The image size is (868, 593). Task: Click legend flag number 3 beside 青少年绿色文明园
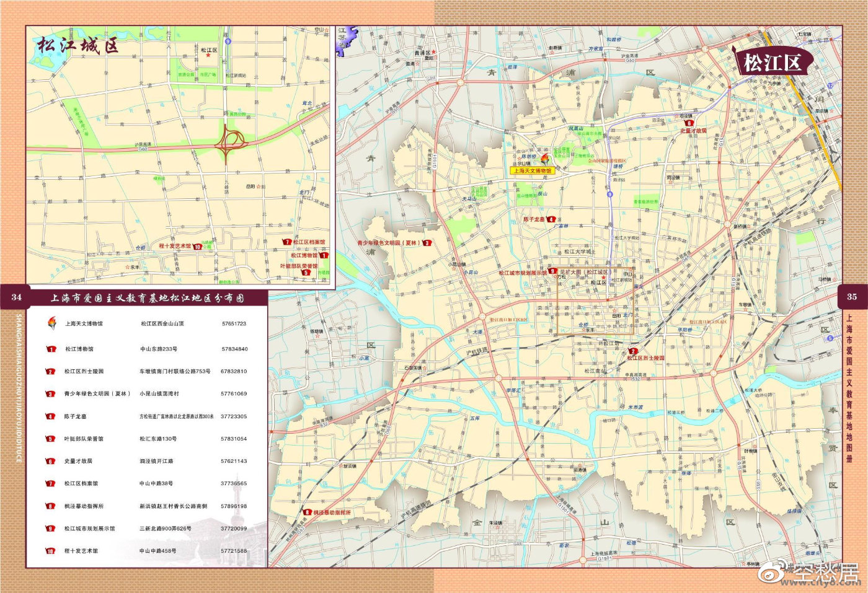[51, 393]
